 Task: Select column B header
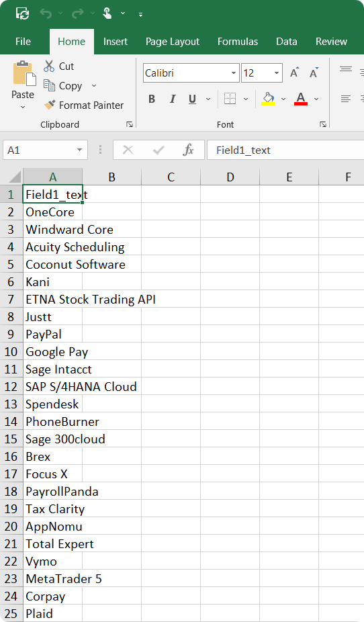pyautogui.click(x=111, y=177)
